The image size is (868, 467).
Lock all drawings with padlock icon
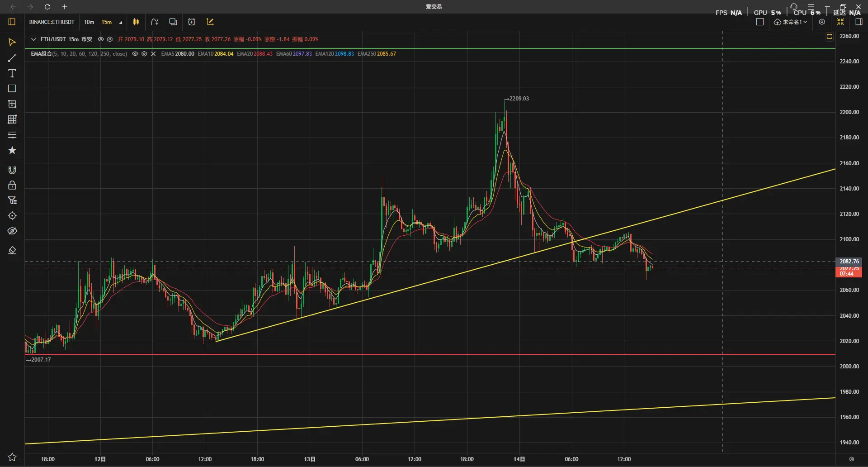12,185
